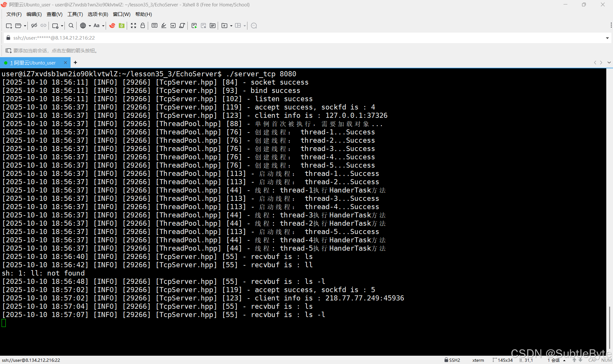The height and width of the screenshot is (364, 613).
Task: Expand the Open folder dropdown arrow
Action: click(x=25, y=26)
